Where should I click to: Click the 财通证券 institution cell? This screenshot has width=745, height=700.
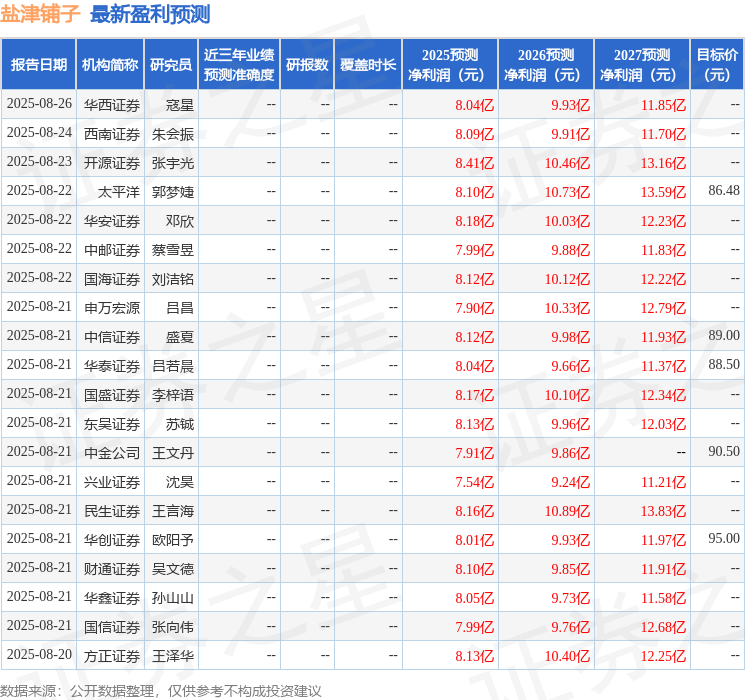(112, 569)
